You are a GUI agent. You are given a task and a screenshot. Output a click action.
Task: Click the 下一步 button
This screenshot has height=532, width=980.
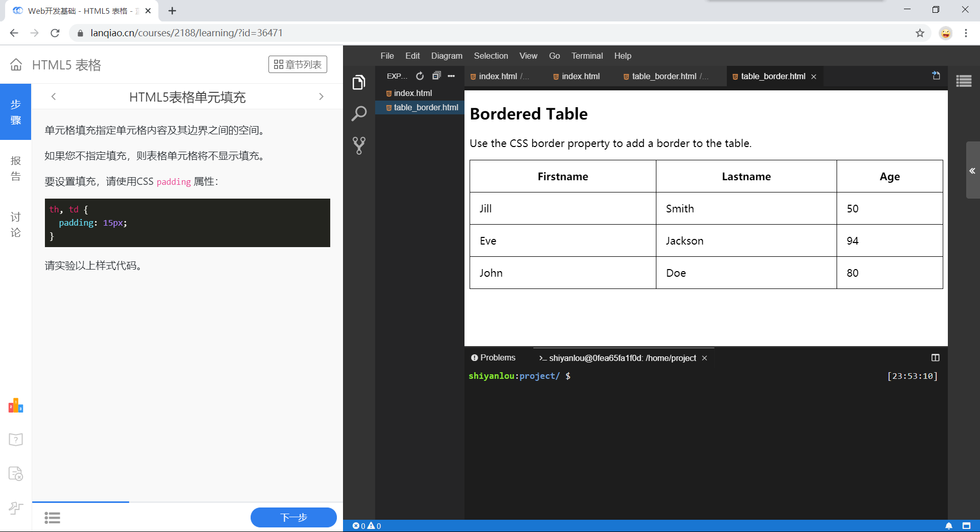(x=293, y=517)
